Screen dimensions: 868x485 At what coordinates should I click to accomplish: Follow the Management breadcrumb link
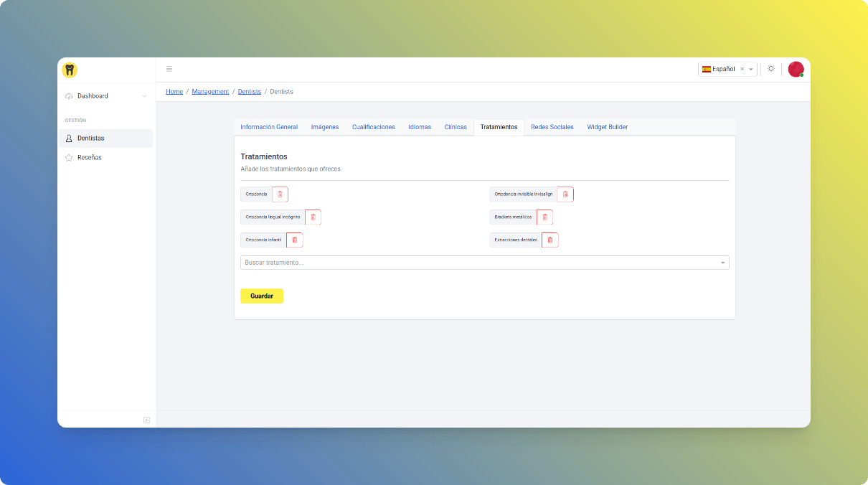click(210, 92)
